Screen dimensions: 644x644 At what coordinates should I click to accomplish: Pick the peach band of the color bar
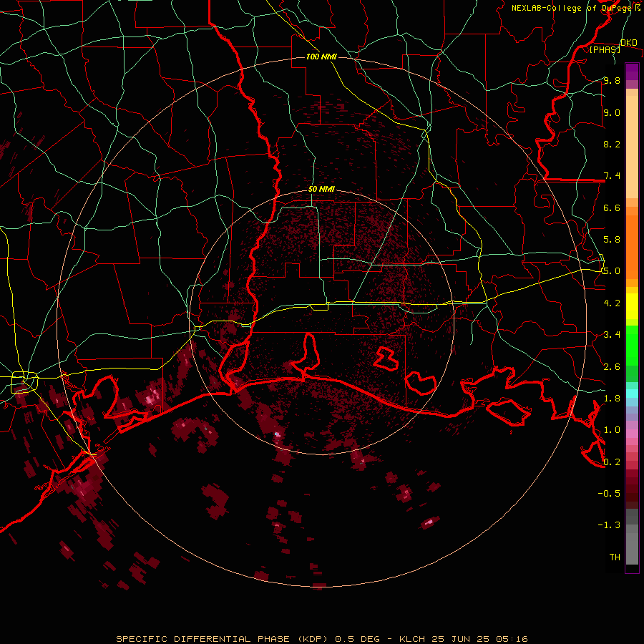point(632,147)
